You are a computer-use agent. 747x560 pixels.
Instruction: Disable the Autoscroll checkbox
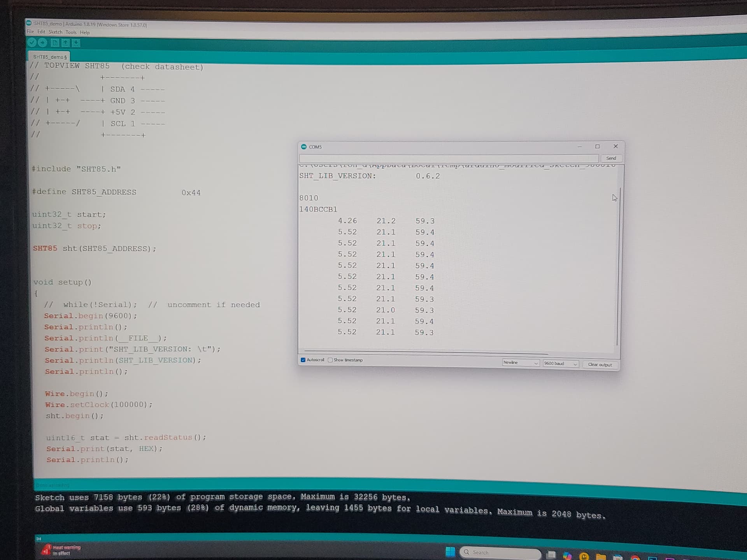(303, 360)
